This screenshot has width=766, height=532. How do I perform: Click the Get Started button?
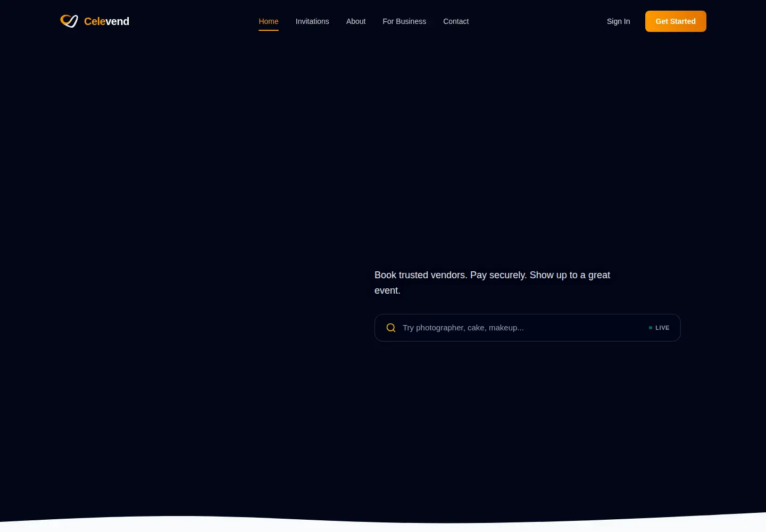click(676, 21)
